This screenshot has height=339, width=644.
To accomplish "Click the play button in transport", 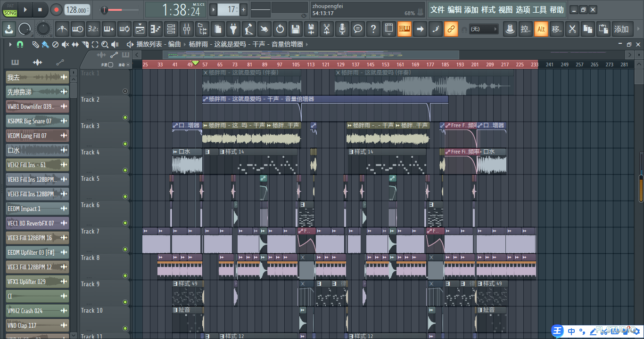I will pyautogui.click(x=25, y=9).
